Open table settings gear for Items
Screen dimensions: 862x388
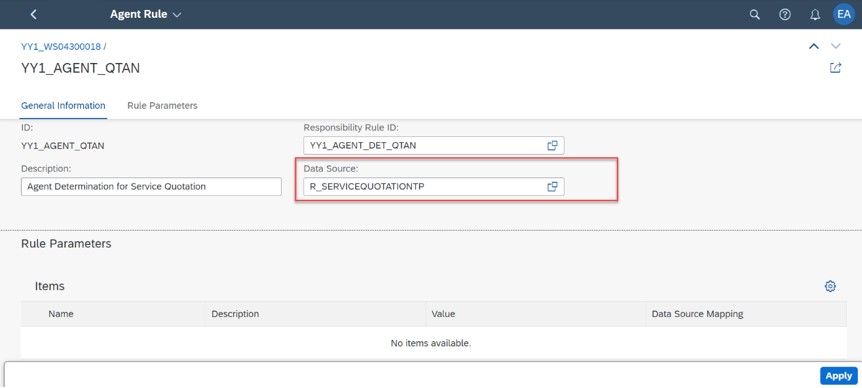[x=830, y=286]
